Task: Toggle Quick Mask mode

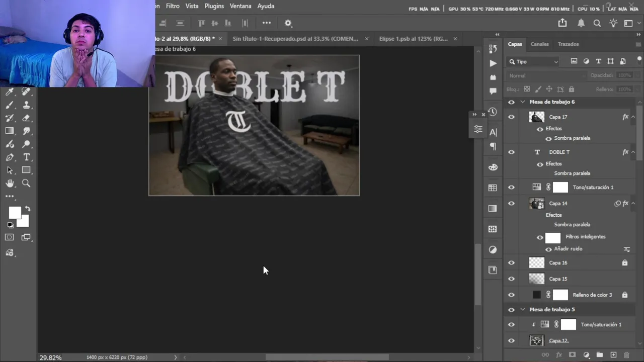Action: (x=10, y=237)
